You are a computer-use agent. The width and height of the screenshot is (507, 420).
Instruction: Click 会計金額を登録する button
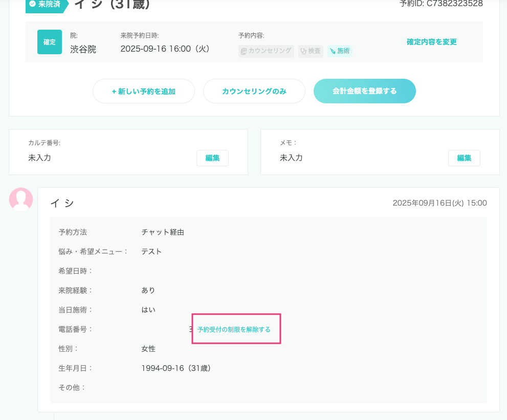pyautogui.click(x=364, y=91)
